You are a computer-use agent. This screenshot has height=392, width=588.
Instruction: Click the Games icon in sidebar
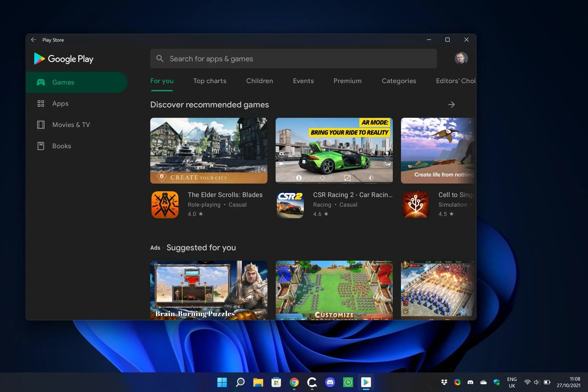(x=41, y=82)
